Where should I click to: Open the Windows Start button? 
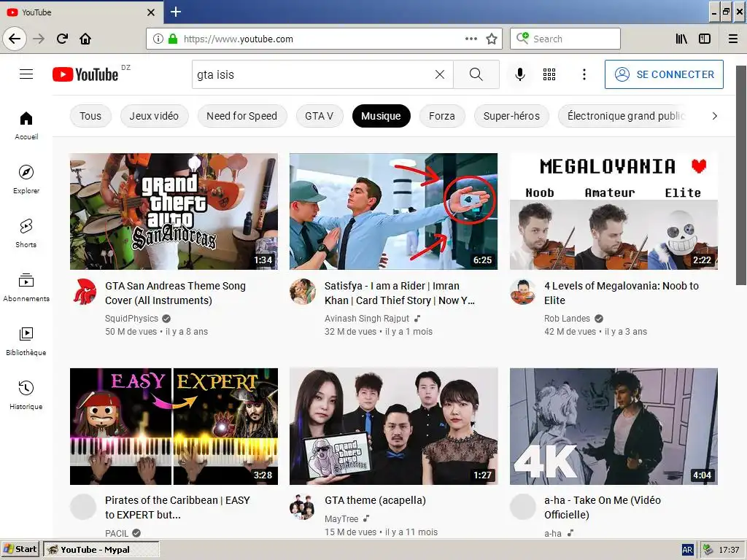click(20, 549)
